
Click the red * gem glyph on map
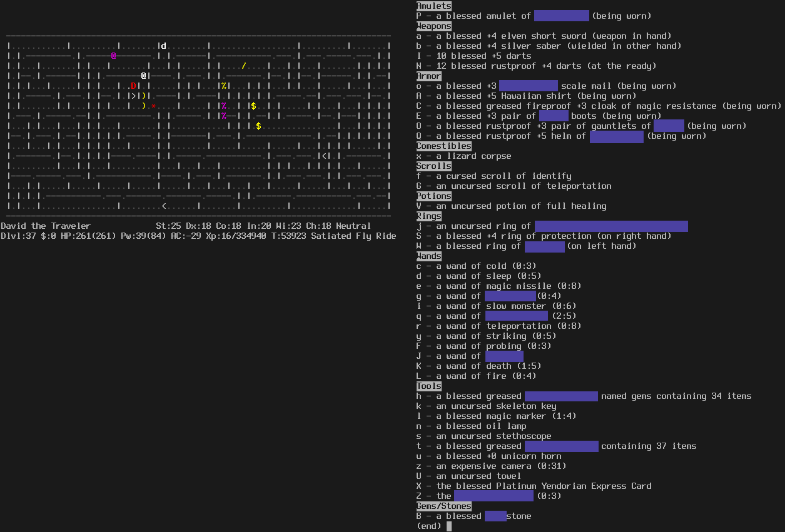pos(153,106)
